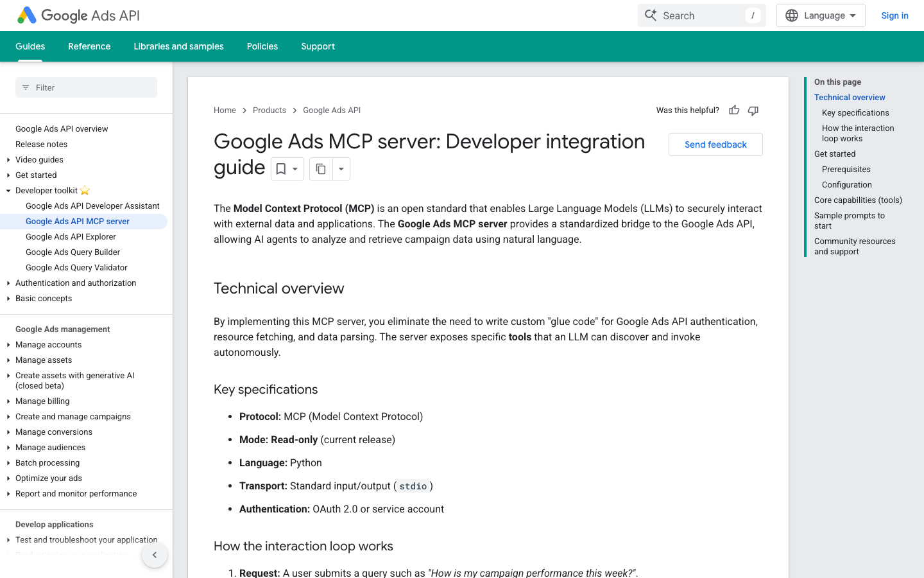
Task: Open the copy options dropdown arrow
Action: click(x=341, y=168)
